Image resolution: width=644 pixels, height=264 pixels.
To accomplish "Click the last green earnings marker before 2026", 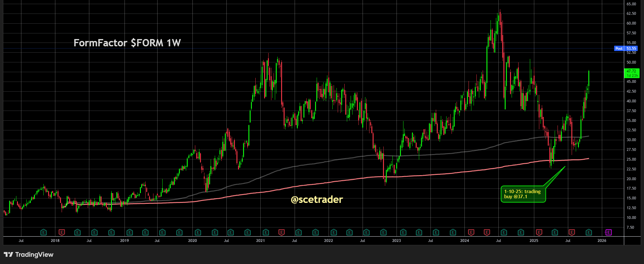I will coord(589,232).
